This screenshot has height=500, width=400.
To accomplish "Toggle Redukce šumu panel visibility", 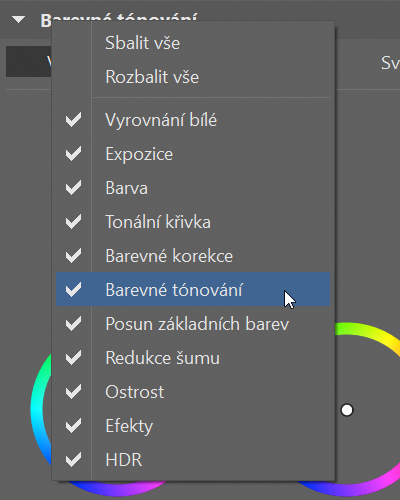I will click(x=193, y=358).
